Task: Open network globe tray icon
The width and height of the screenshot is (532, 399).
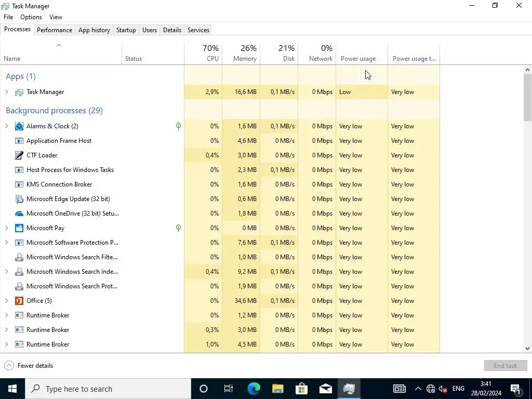Action: [431, 389]
